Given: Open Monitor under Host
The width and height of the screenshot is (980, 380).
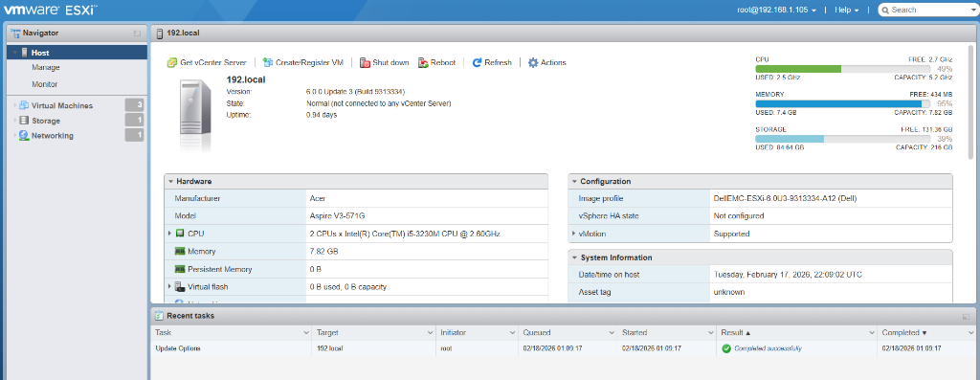Looking at the screenshot, I should (45, 83).
